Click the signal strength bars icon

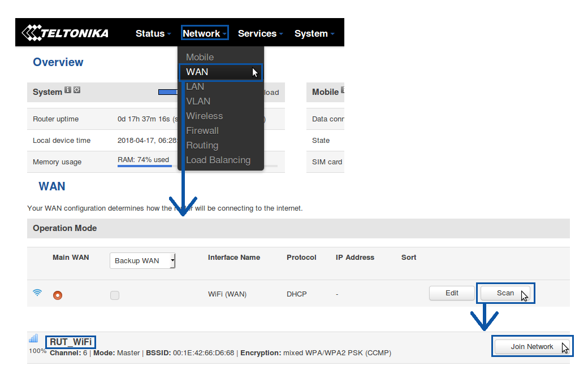[33, 338]
